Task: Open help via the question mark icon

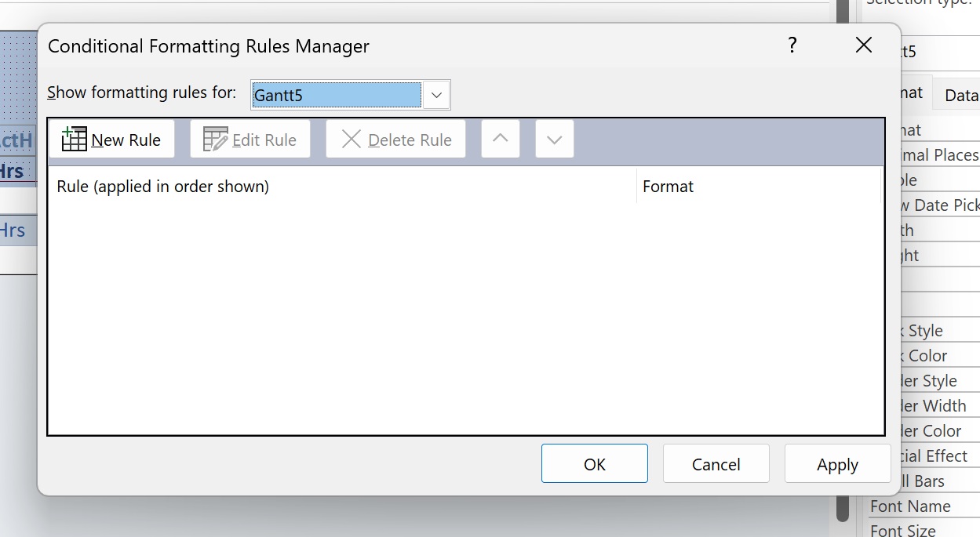Action: 792,45
